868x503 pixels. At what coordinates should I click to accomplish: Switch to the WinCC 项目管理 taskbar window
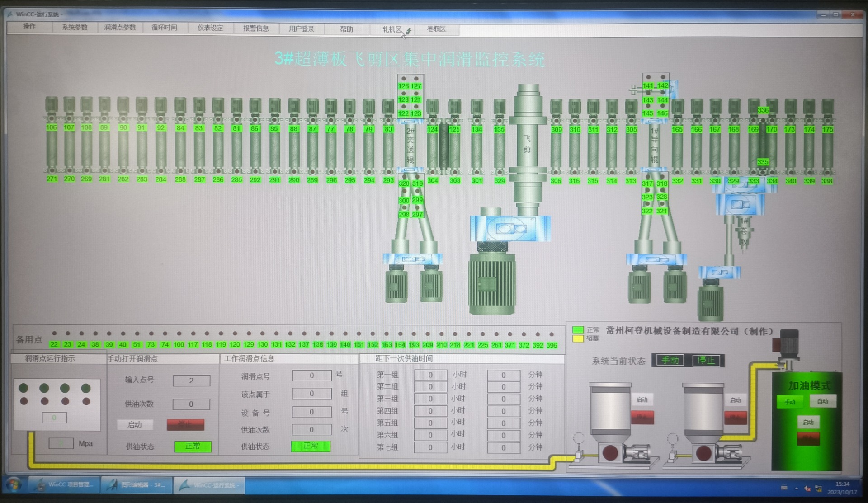(x=65, y=485)
